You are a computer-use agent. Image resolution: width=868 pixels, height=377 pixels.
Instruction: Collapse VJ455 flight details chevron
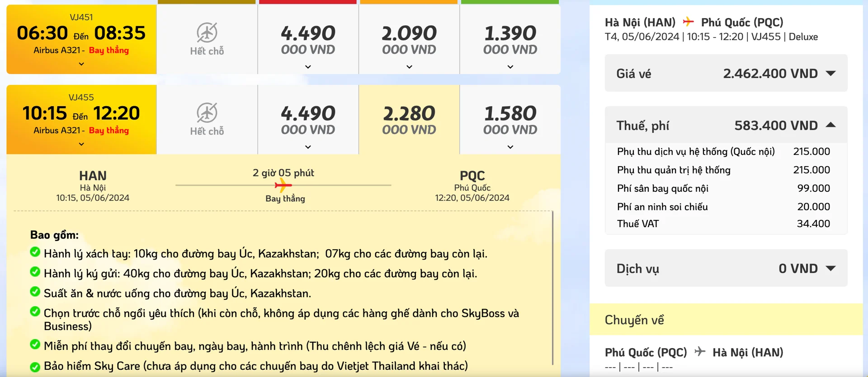click(81, 144)
